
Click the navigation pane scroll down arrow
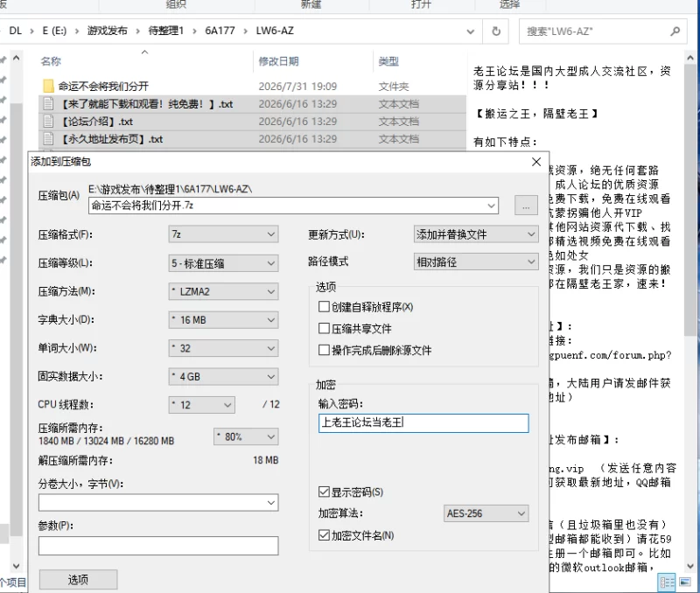point(16,566)
